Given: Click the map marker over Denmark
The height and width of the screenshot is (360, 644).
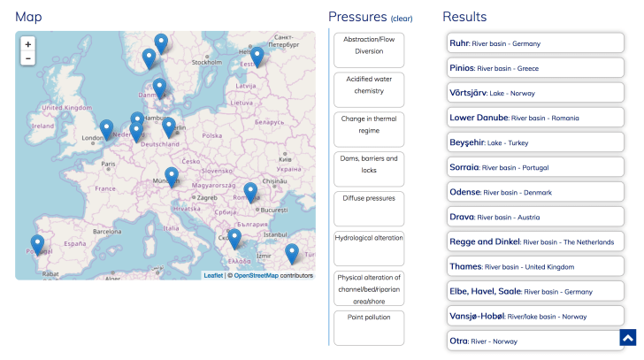Looking at the screenshot, I should 159,88.
